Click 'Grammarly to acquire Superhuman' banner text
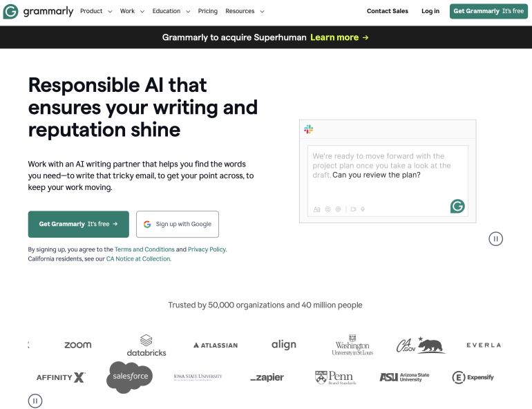Screen dimensions: 532x409 pyautogui.click(x=234, y=37)
